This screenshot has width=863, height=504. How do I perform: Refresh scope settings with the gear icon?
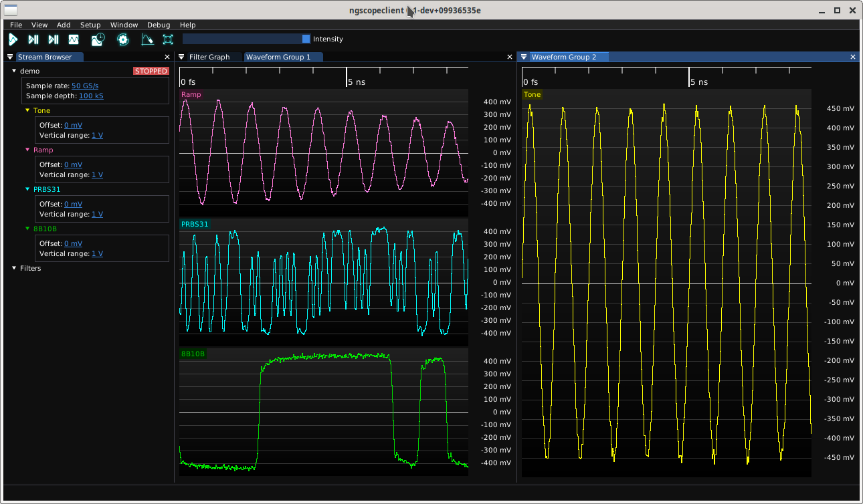tap(123, 39)
